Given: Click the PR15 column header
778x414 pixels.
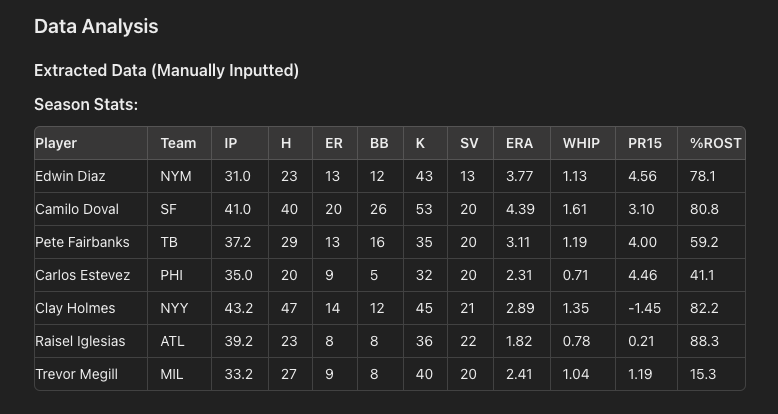Looking at the screenshot, I should [x=645, y=143].
